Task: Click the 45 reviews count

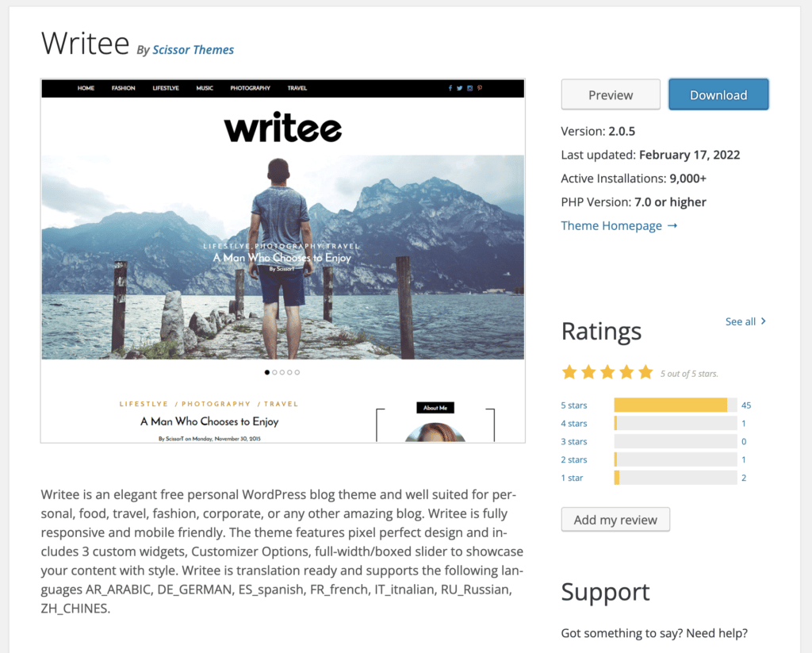Action: click(745, 405)
